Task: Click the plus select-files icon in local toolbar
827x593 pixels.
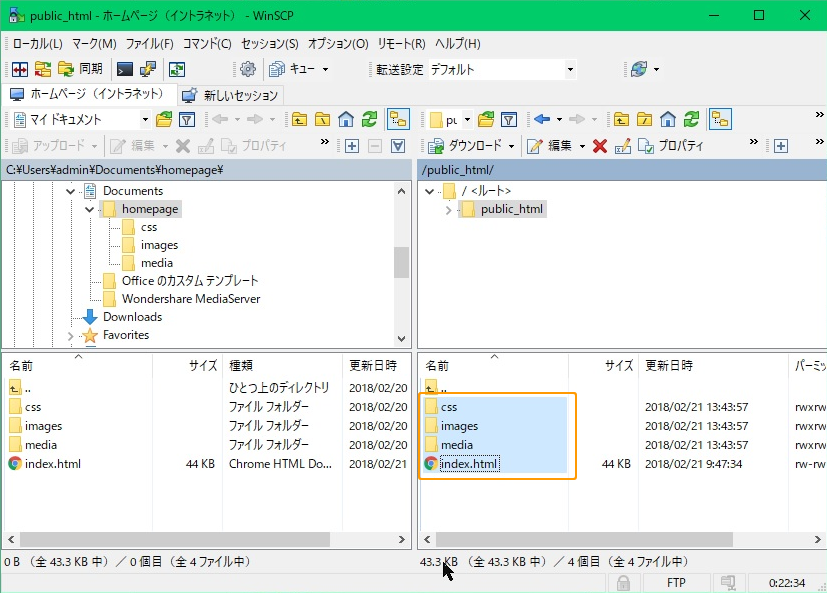Action: (352, 146)
